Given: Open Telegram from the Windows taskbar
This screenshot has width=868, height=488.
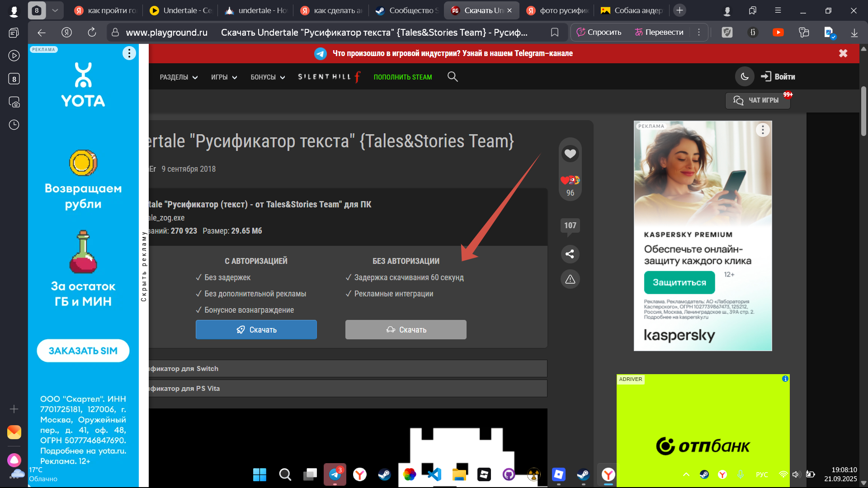Looking at the screenshot, I should pyautogui.click(x=335, y=474).
